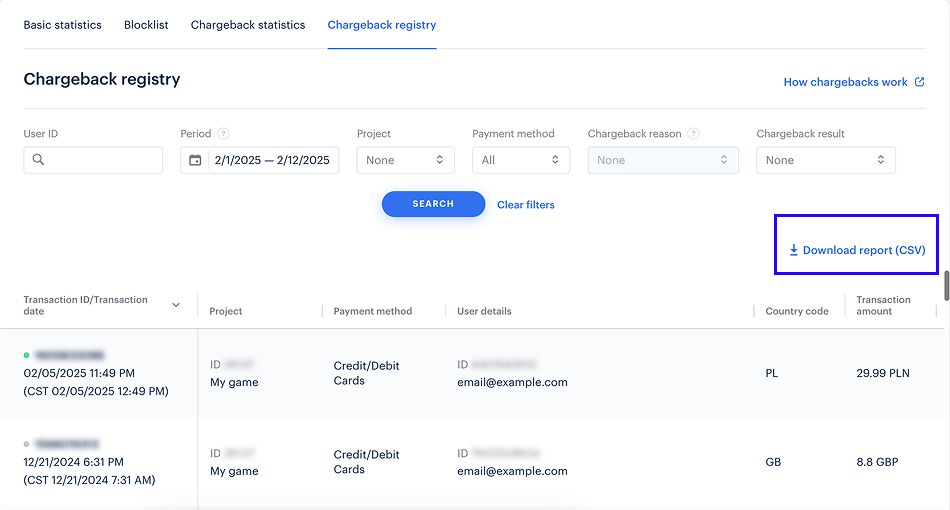This screenshot has height=510, width=950.
Task: Click the external link icon near How chargebacks work
Action: [920, 82]
